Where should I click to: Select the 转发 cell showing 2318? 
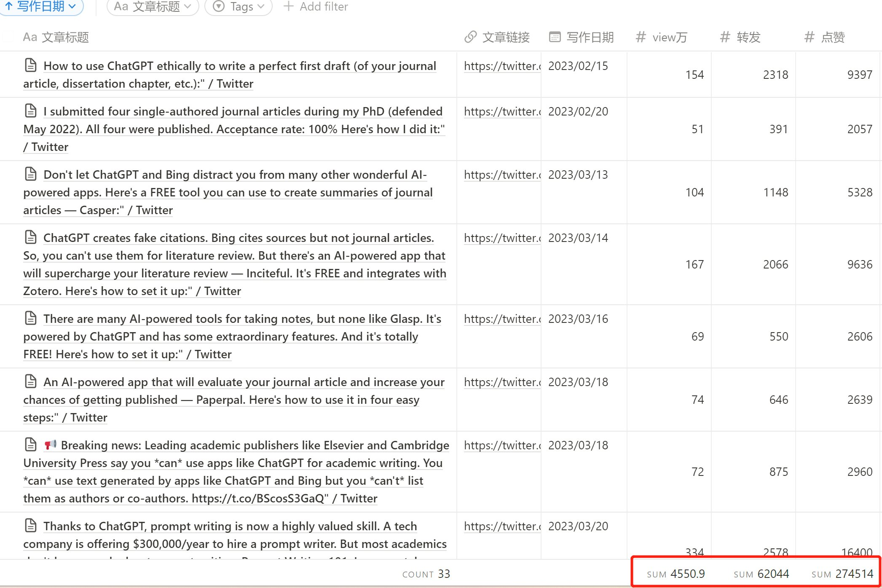point(753,75)
